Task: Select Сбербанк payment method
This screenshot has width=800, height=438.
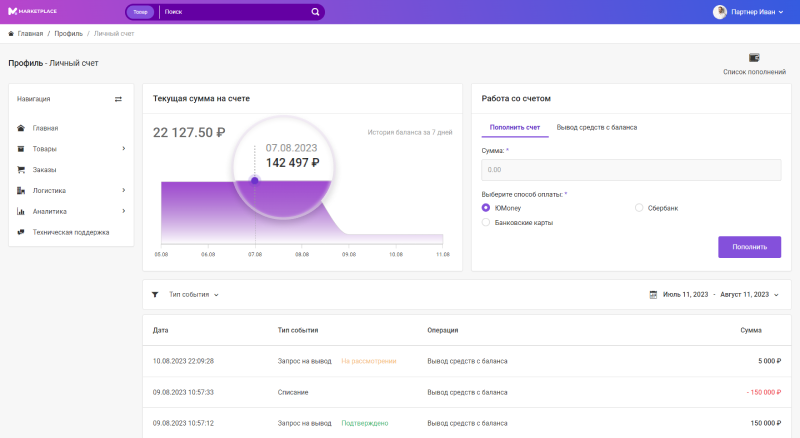Action: point(639,208)
